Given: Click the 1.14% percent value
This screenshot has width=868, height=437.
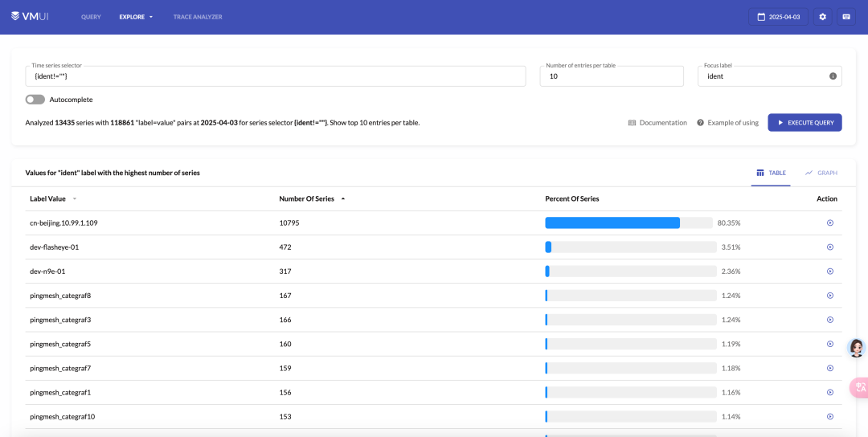Looking at the screenshot, I should pos(731,417).
